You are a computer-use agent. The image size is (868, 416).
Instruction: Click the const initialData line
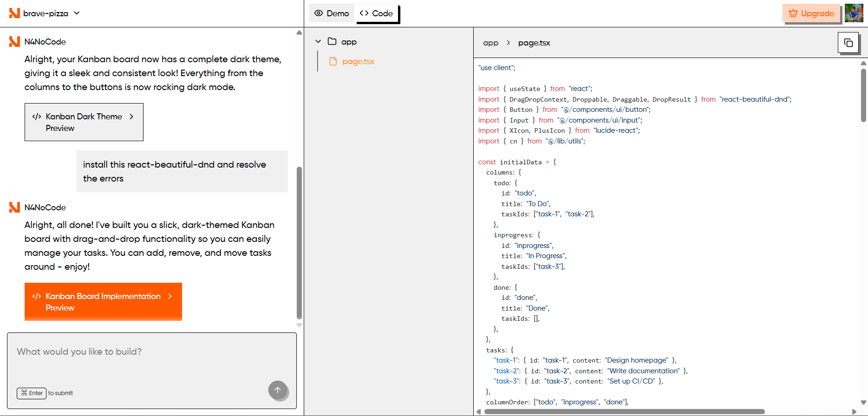coord(517,162)
